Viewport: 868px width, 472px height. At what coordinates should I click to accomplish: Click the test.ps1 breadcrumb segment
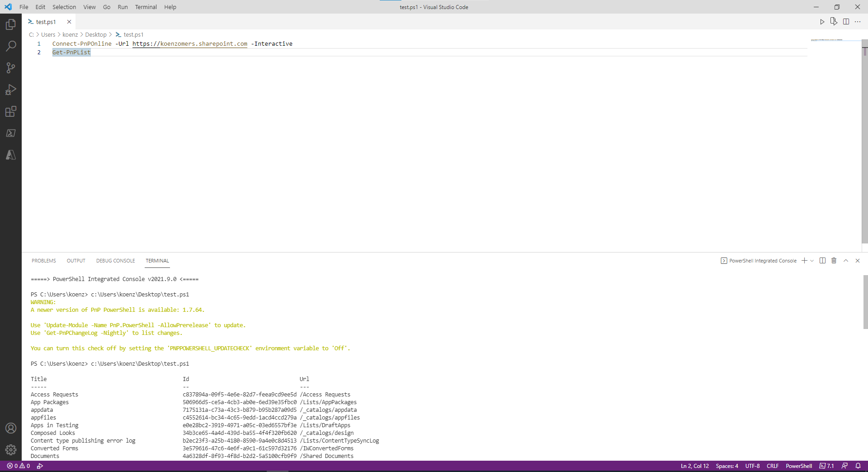click(x=129, y=34)
